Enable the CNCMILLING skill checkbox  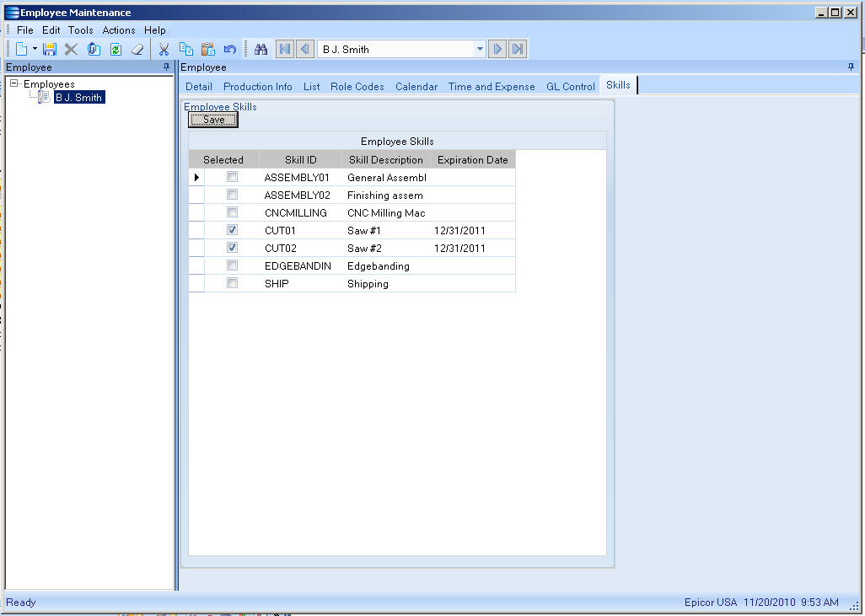pos(232,212)
